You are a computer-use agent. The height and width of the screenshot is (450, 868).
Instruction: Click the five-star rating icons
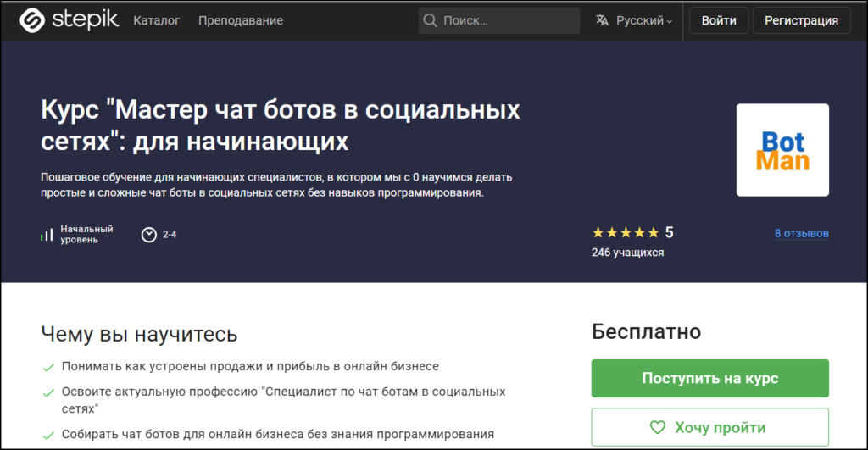[x=625, y=233]
